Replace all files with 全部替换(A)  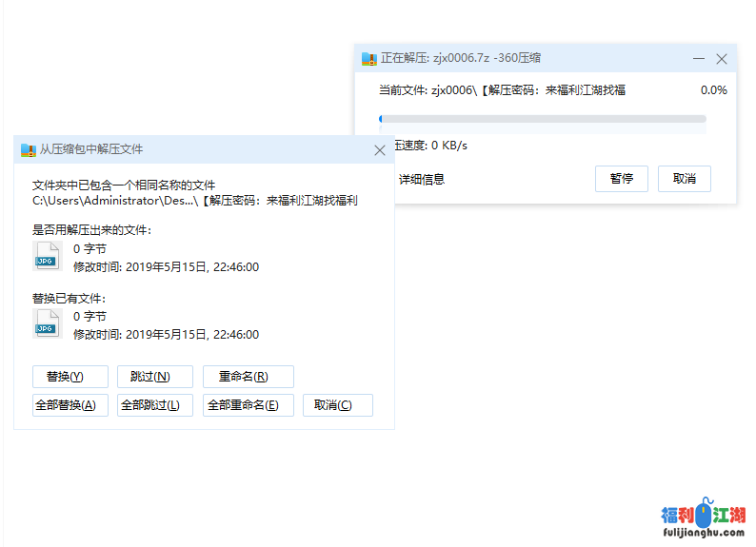(x=70, y=405)
